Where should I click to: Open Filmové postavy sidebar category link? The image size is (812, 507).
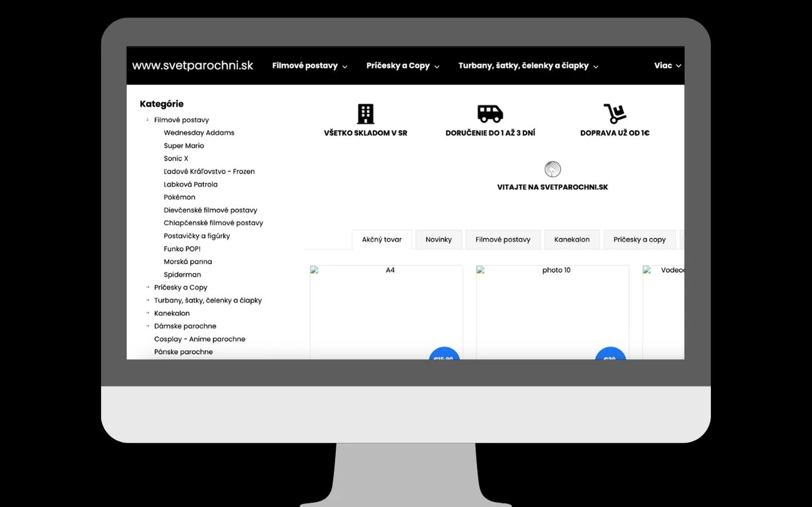click(182, 120)
